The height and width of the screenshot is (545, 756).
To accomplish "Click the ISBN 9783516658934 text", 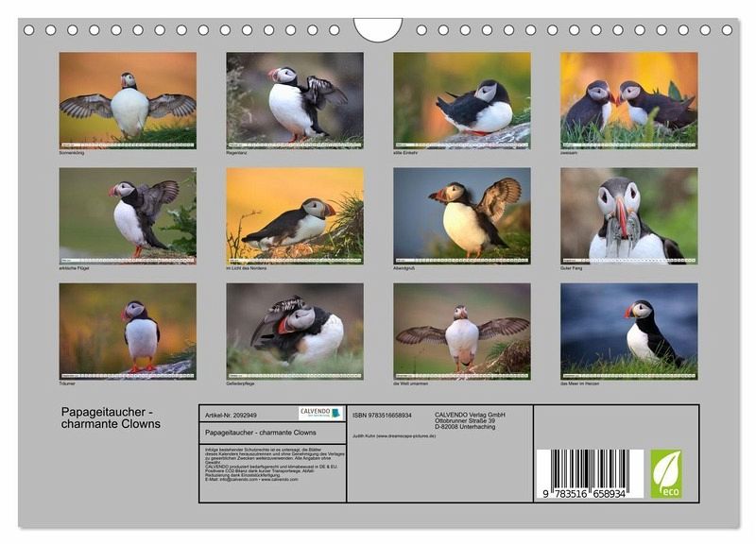I will pyautogui.click(x=382, y=415).
